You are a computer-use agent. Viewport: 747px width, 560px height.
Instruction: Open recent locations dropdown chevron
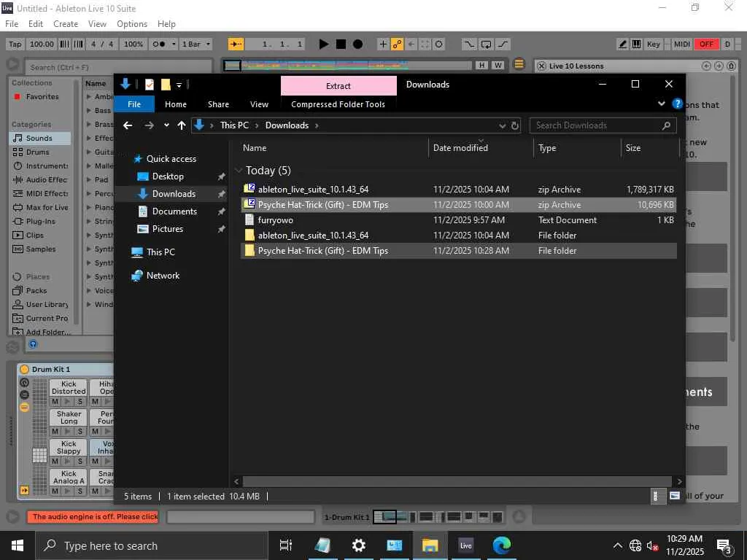point(166,125)
